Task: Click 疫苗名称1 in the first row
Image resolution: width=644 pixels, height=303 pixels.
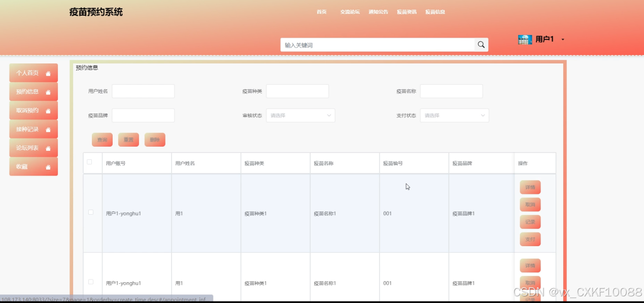Action: (x=325, y=214)
